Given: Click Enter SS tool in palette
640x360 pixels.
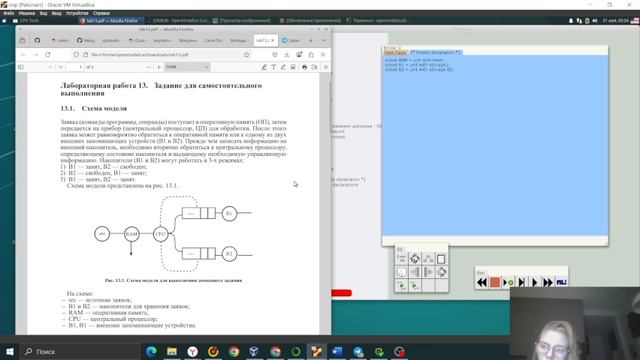Looking at the screenshot, I should 402,259.
